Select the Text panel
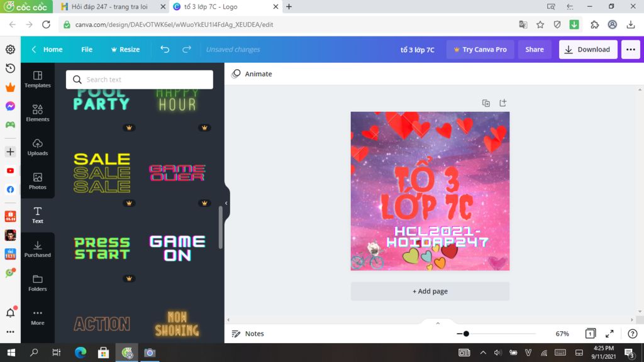 click(x=37, y=215)
